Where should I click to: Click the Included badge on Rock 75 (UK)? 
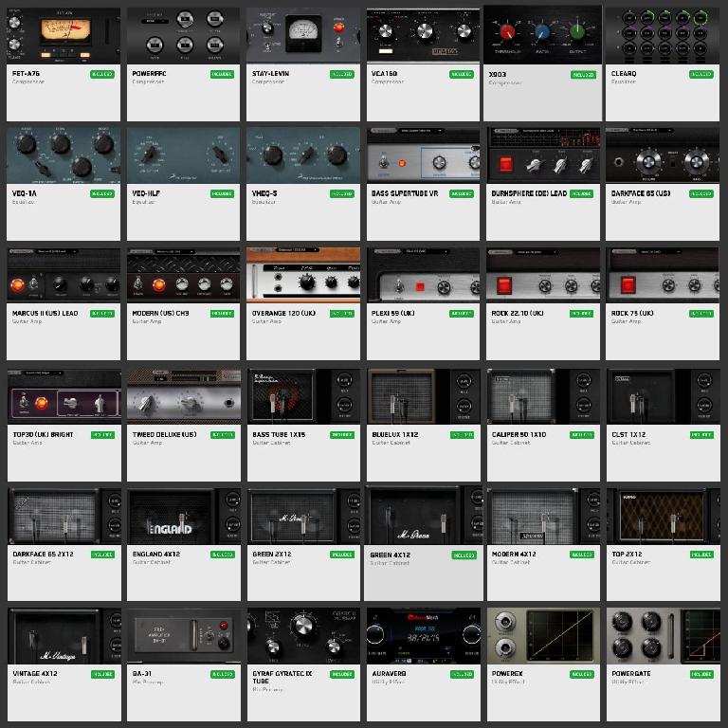[701, 314]
